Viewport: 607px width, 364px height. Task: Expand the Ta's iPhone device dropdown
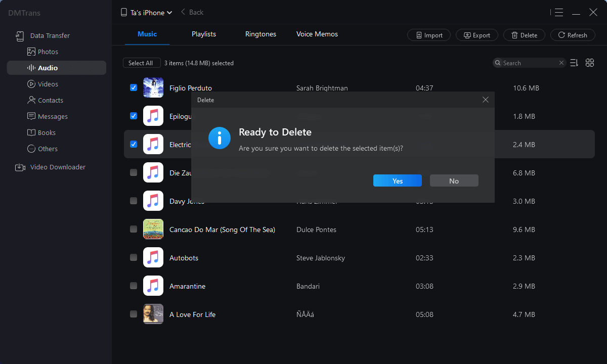click(x=147, y=13)
